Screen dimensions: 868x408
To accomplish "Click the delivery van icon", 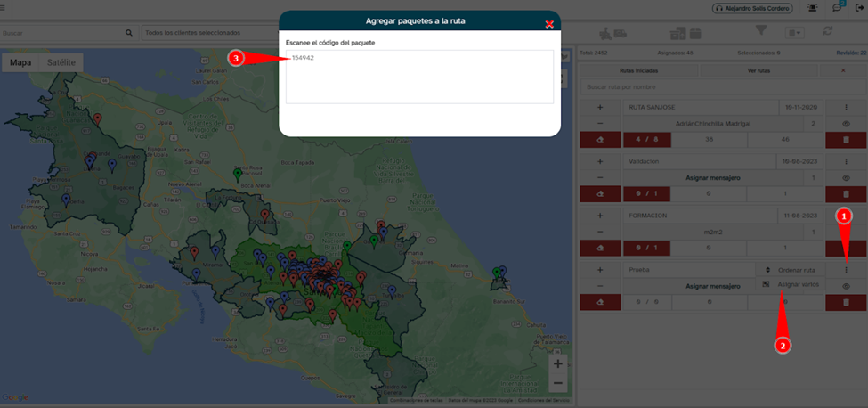I will click(621, 33).
